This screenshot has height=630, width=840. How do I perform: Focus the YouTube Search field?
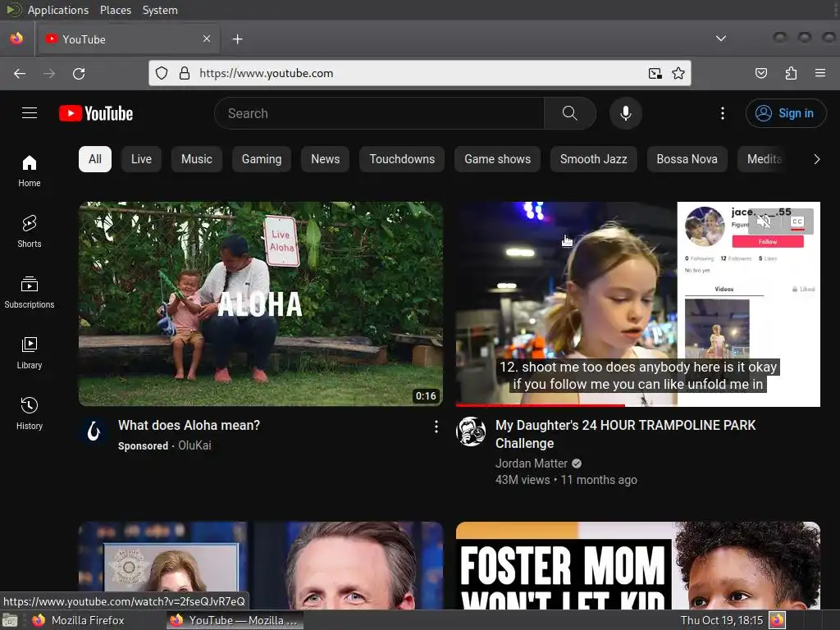pyautogui.click(x=379, y=113)
